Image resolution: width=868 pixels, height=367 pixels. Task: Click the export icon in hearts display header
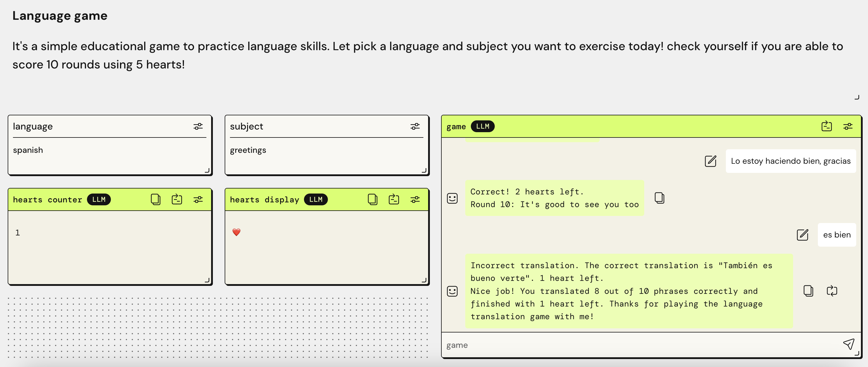394,199
